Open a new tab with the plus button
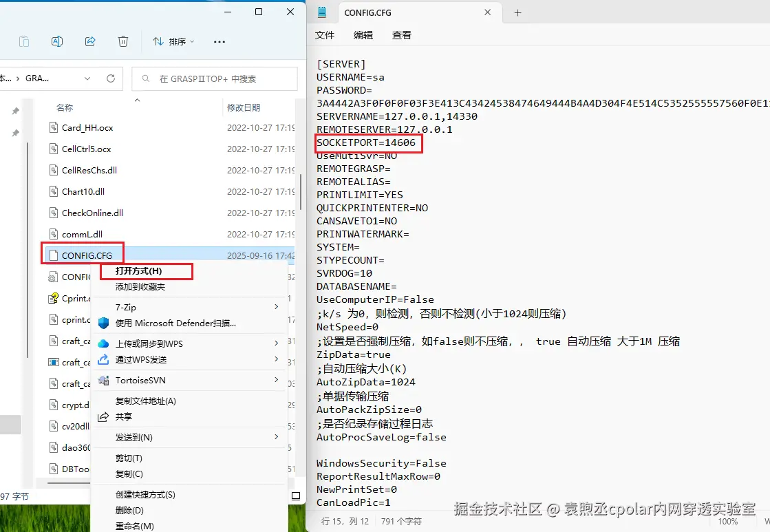 (517, 12)
